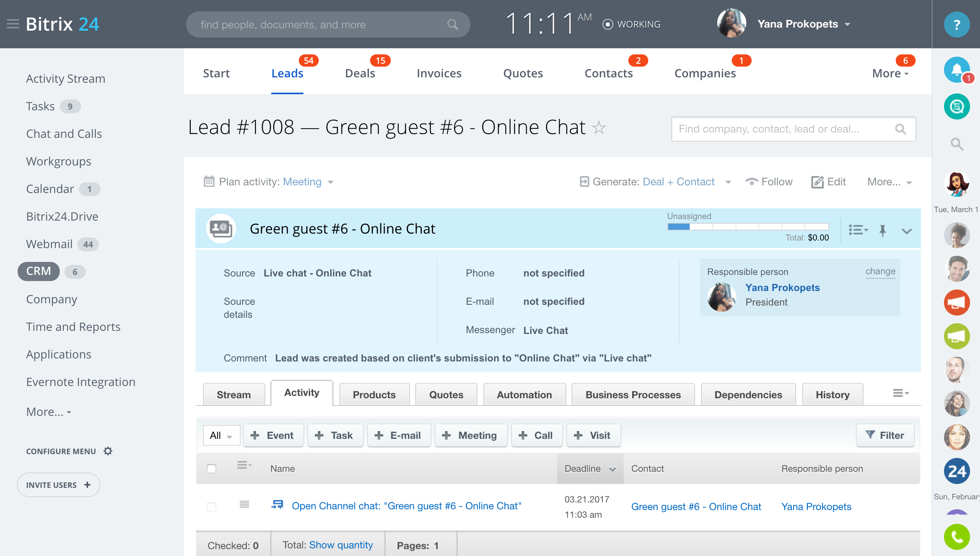Open the hamburger menu next to Bitrix 24

13,24
